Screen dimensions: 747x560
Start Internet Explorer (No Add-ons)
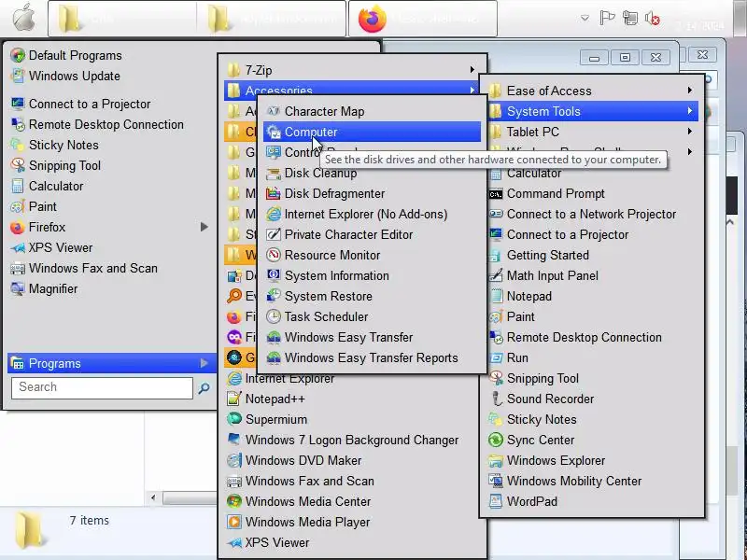(x=372, y=214)
